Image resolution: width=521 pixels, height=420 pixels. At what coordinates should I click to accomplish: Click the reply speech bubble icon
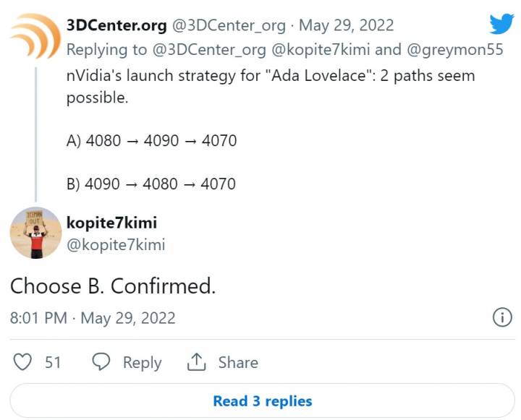[x=102, y=362]
